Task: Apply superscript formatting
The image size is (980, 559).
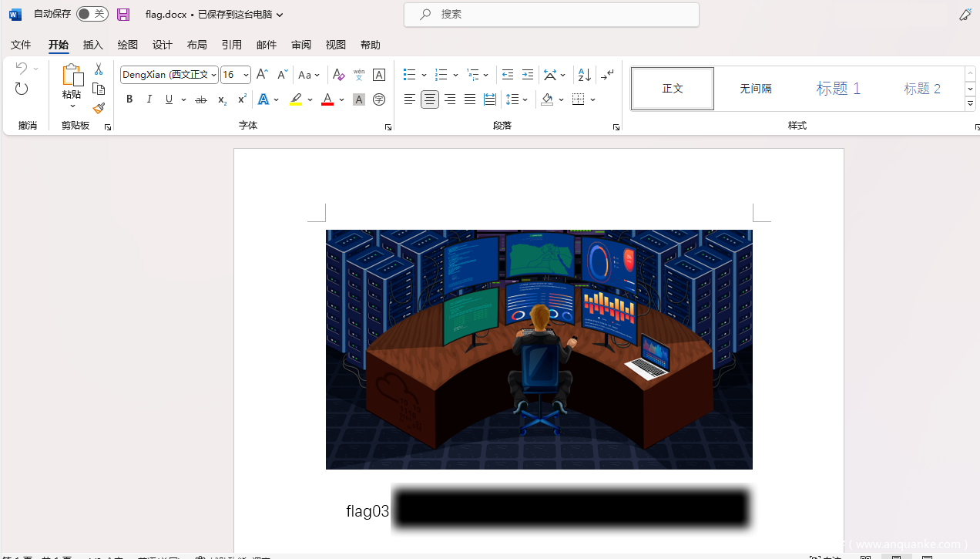Action: click(x=242, y=99)
